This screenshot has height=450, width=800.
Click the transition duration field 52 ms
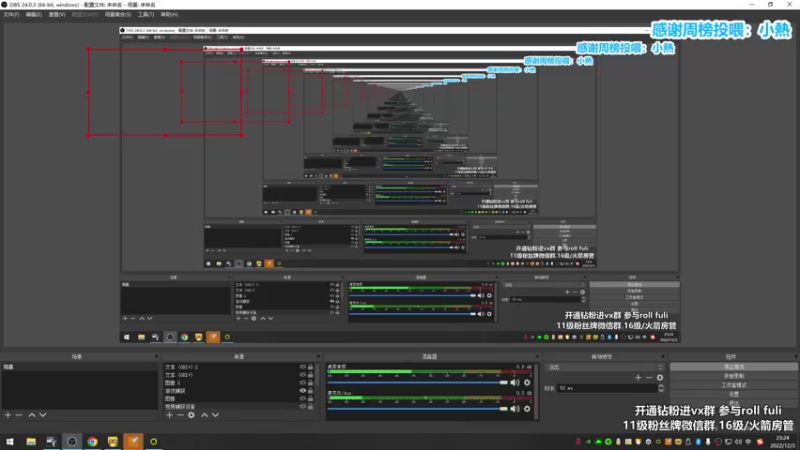607,388
